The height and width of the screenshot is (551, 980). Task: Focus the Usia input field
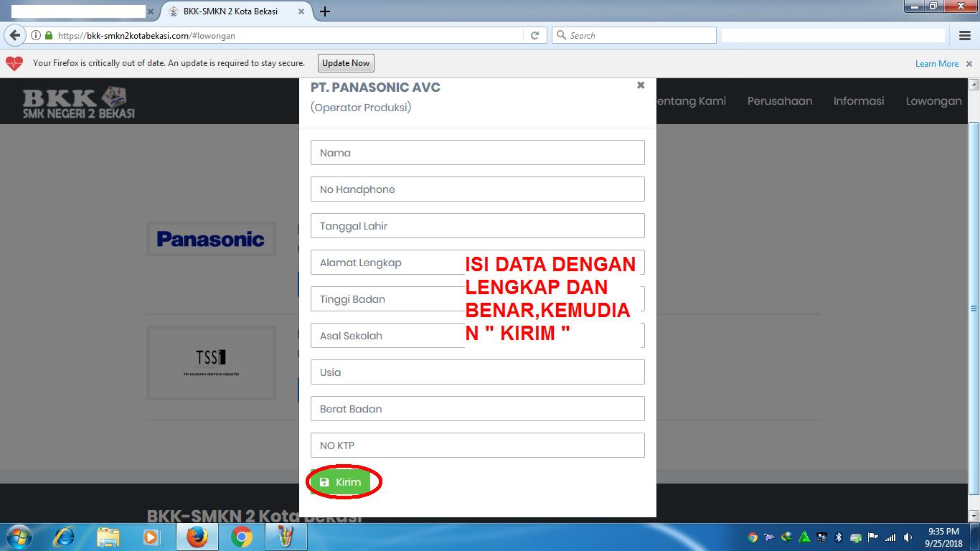[478, 372]
